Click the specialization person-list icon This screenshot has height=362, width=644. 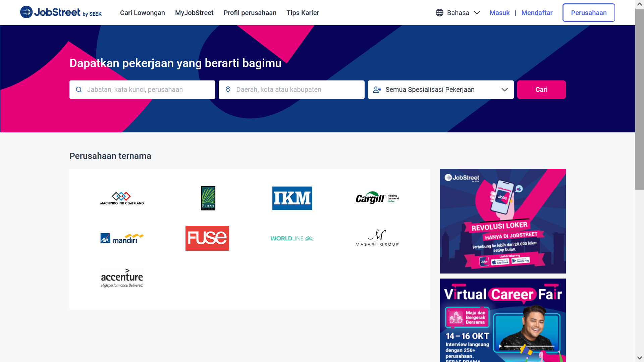coord(377,89)
